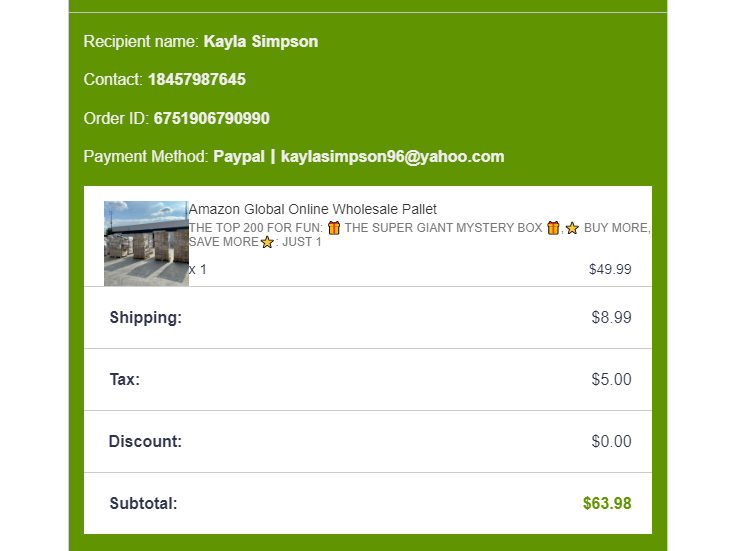Click the star emoji after SAVE MORE
The image size is (747, 551).
click(x=267, y=242)
